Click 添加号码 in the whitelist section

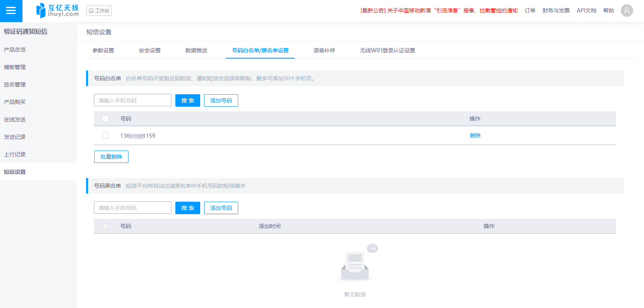coord(221,100)
